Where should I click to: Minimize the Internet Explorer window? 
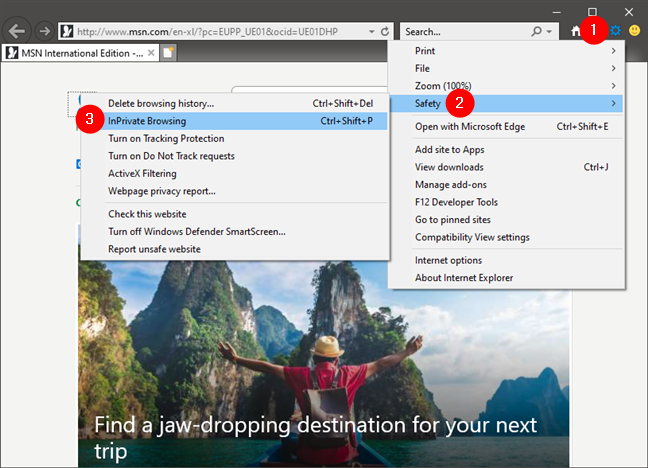pos(557,12)
